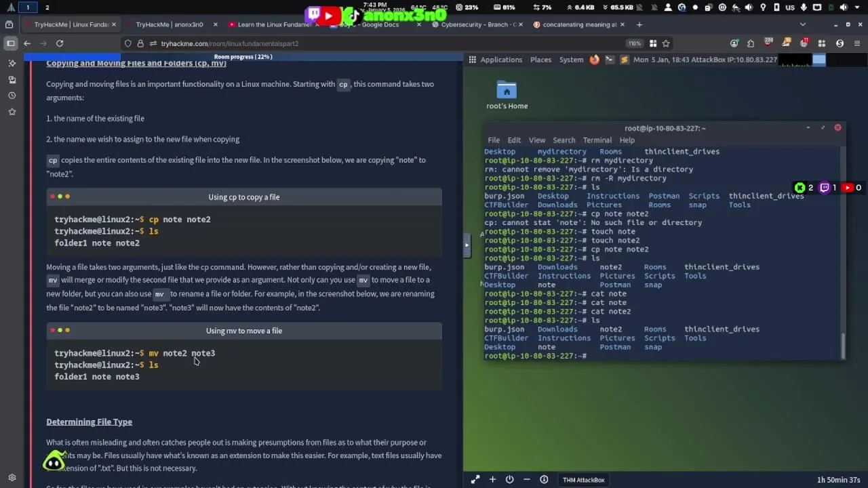Bookmark this page with the star icon
This screenshot has width=868, height=488.
click(666, 43)
